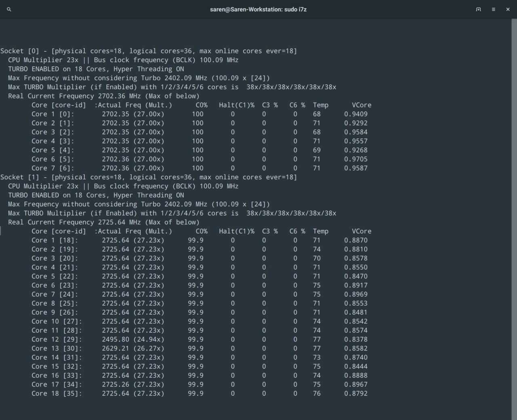Click the 'Core 1 [18]:' row label
The height and width of the screenshot is (420, 517).
coord(55,240)
